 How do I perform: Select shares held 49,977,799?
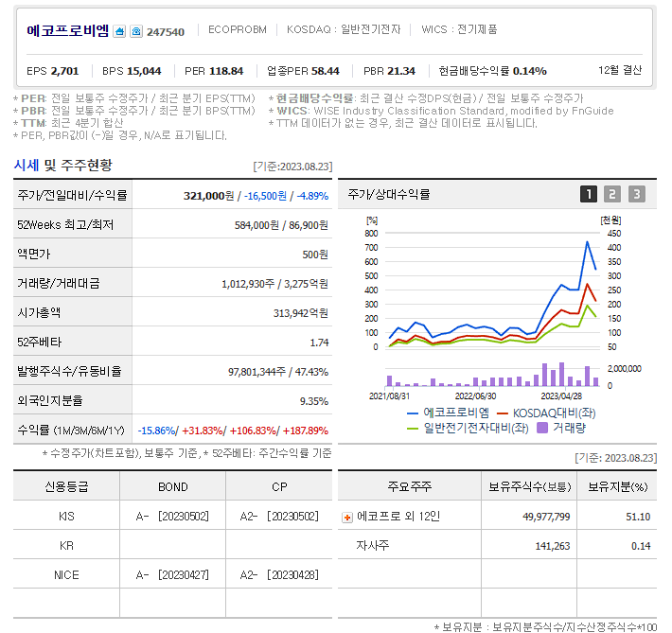pyautogui.click(x=546, y=517)
